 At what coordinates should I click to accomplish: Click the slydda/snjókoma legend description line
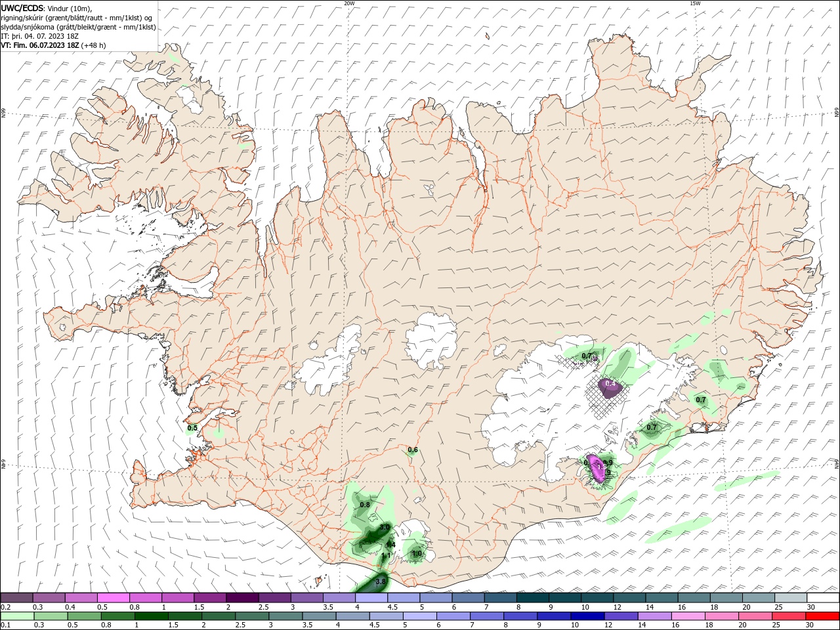78,27
